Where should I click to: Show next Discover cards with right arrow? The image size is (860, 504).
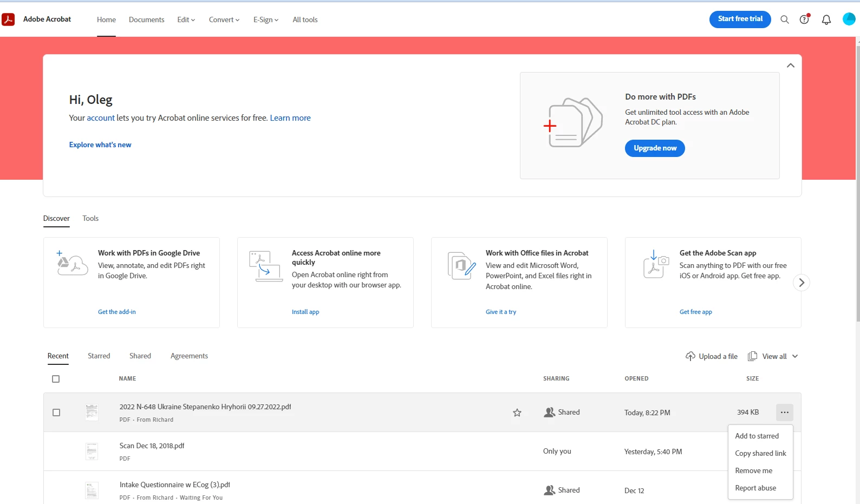[x=802, y=283]
